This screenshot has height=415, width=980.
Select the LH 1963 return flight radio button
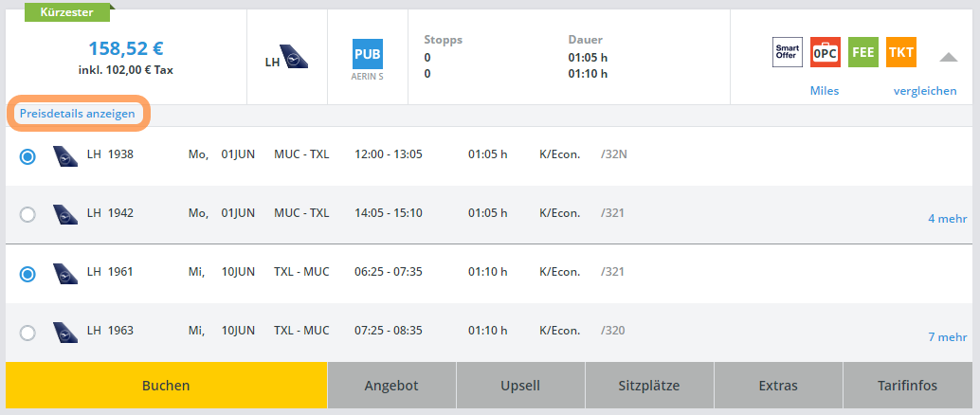tap(27, 333)
